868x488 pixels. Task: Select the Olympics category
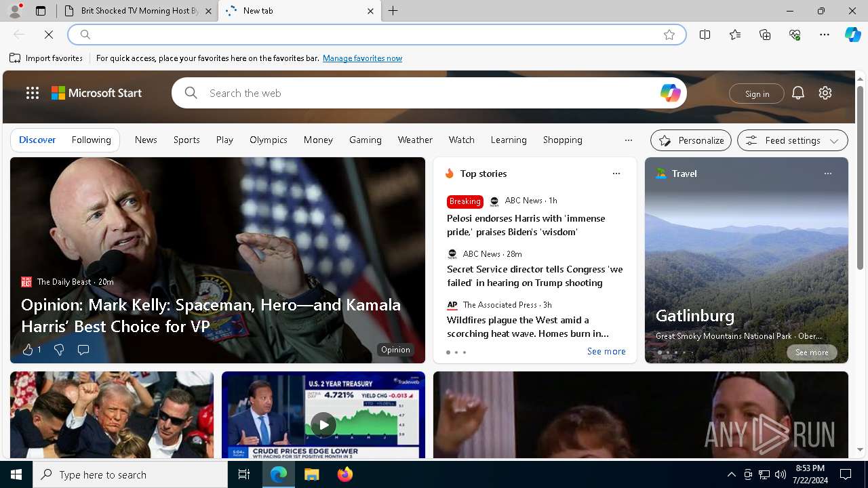(x=269, y=140)
